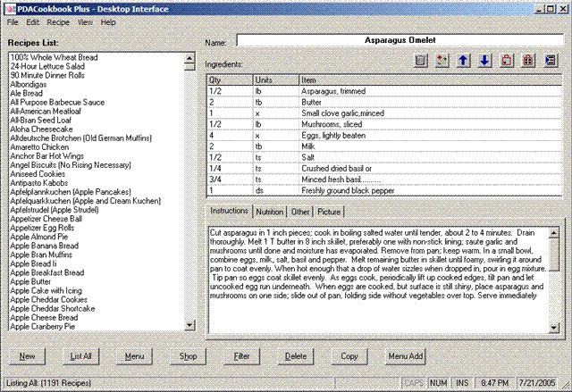Click the New button
This screenshot has height=392, width=572.
(x=27, y=356)
